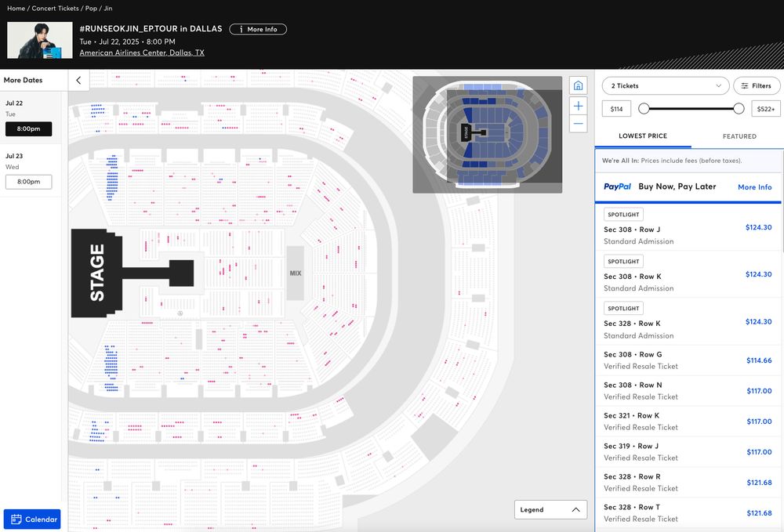
Task: Zoom out of the seat map
Action: pyautogui.click(x=578, y=123)
